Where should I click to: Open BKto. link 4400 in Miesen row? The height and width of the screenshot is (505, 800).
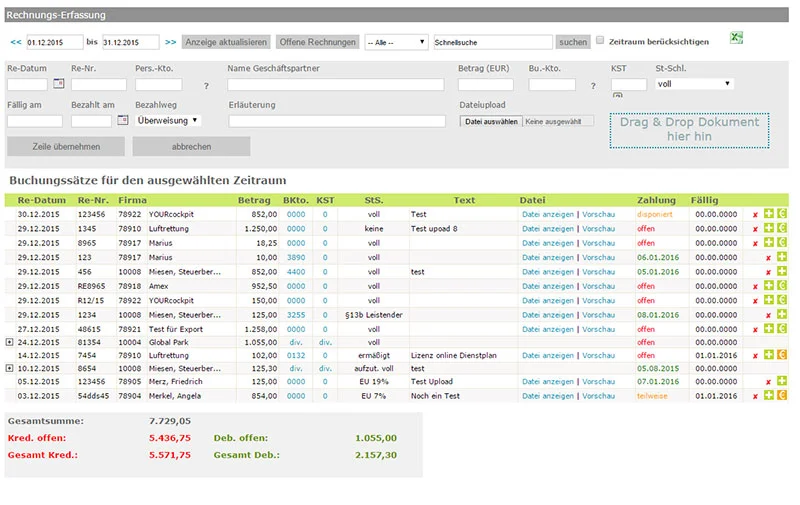coord(296,272)
